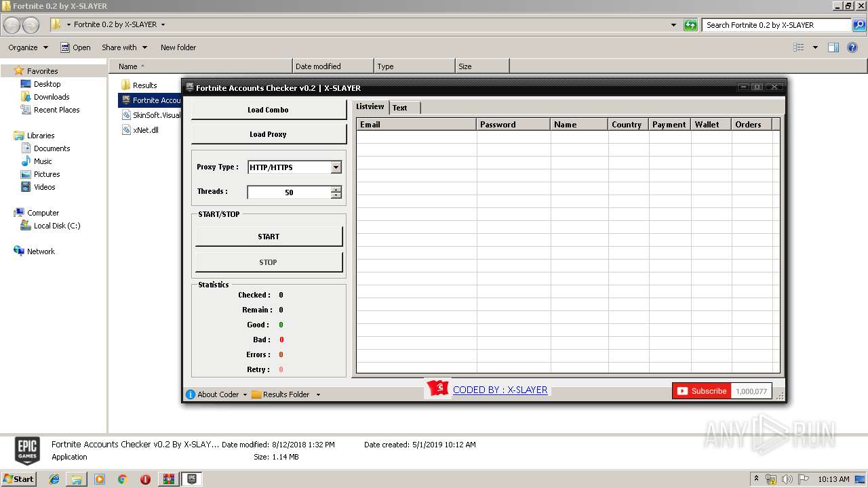868x488 pixels.
Task: Click the Load Combo button
Action: click(269, 110)
